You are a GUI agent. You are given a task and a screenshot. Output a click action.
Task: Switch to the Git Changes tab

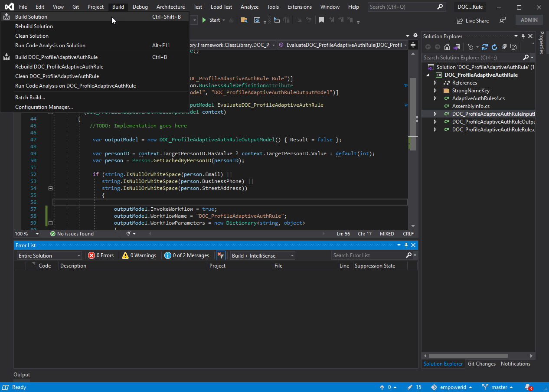(481, 363)
